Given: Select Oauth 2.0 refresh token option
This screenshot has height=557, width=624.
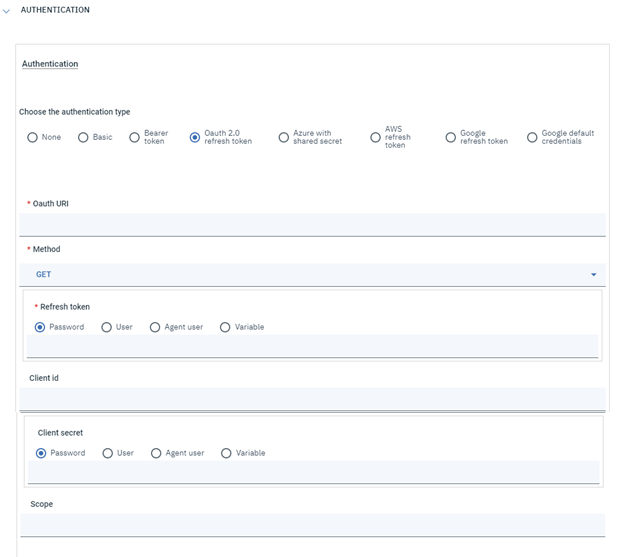Looking at the screenshot, I should pos(195,138).
